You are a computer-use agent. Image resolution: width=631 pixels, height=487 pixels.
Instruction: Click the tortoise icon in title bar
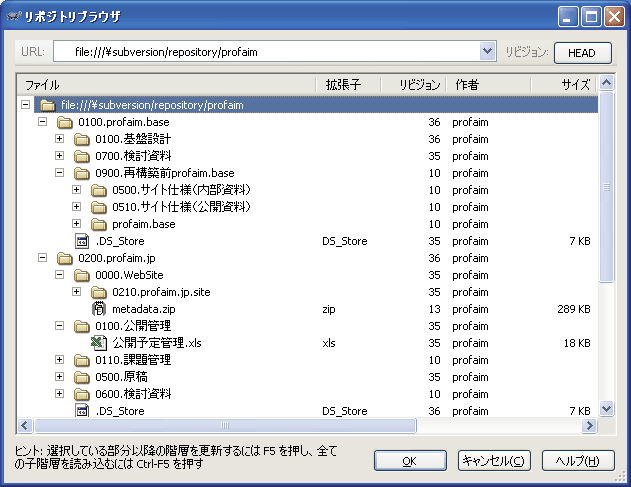point(14,17)
